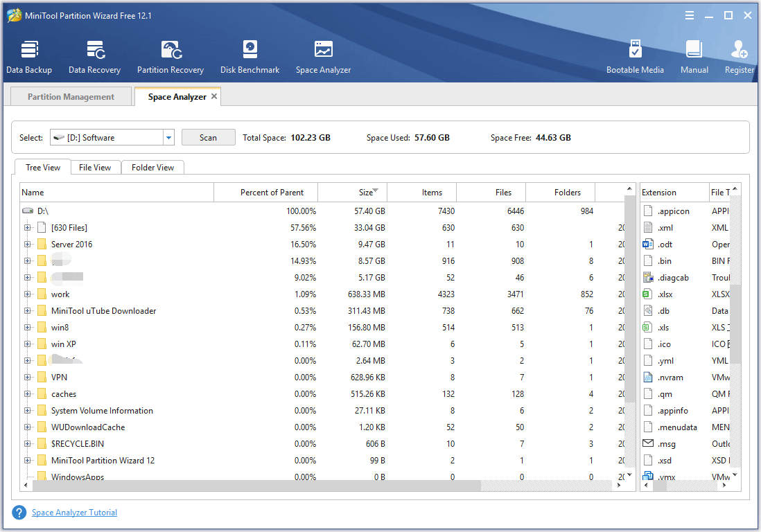Select the D:\ drive icon in tree

pos(28,211)
